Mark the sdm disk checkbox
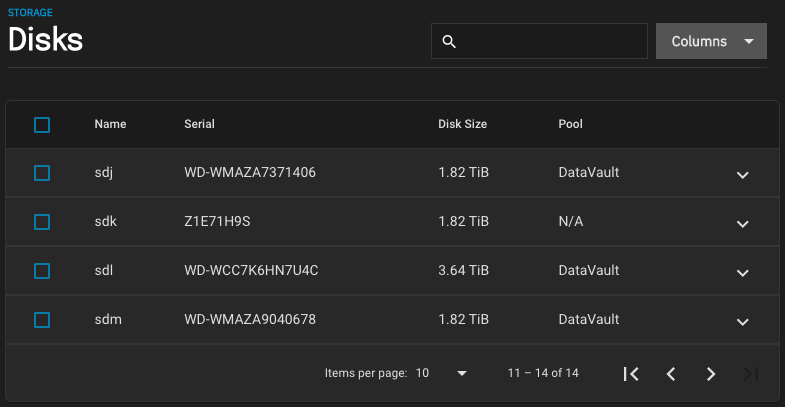This screenshot has width=785, height=407. (42, 320)
